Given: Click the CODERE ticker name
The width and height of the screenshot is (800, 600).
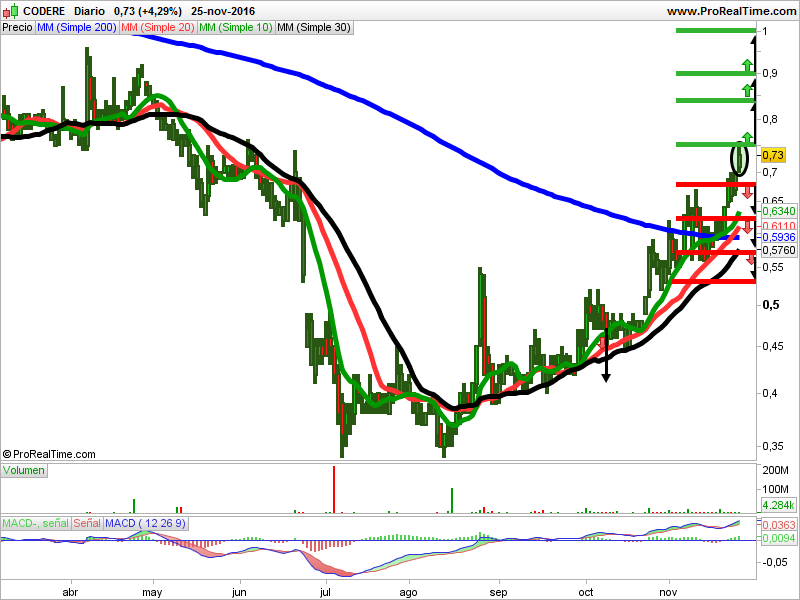Looking at the screenshot, I should (44, 11).
